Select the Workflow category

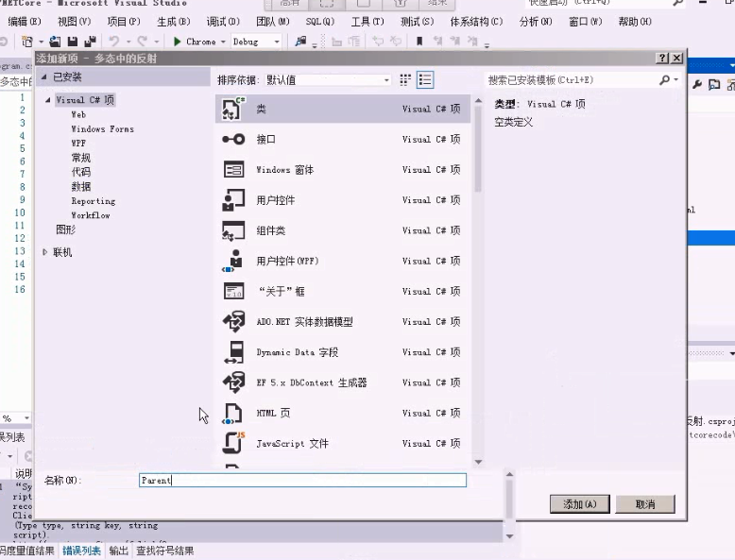coord(91,215)
